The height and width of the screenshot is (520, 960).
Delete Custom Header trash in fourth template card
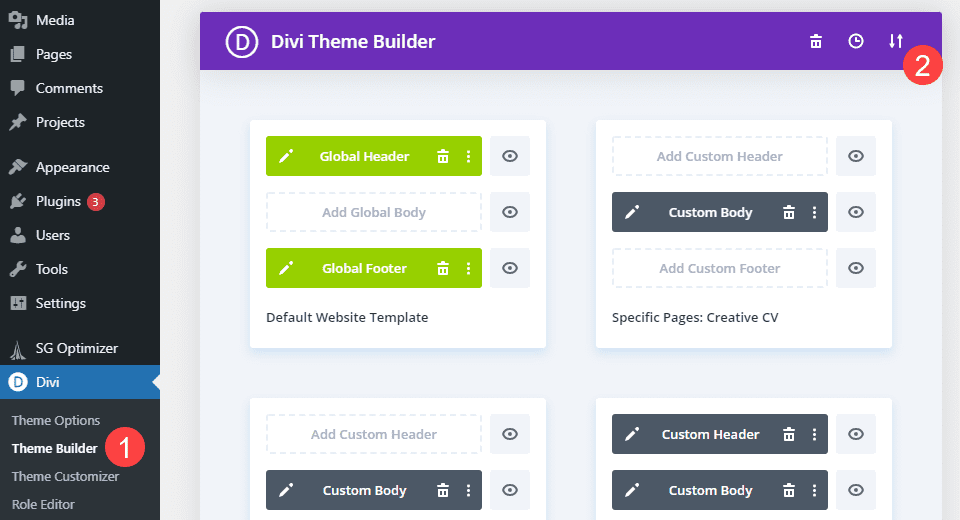pyautogui.click(x=789, y=434)
